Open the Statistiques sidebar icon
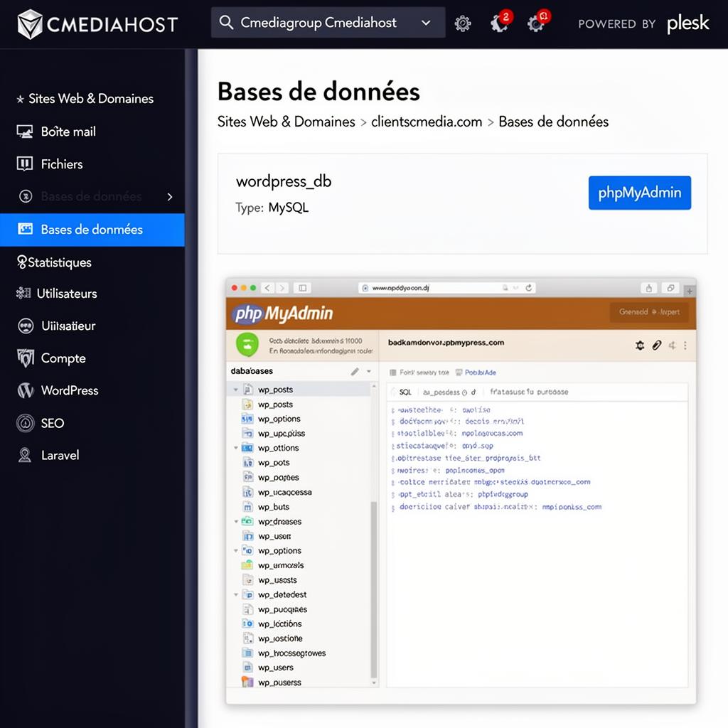Image resolution: width=728 pixels, height=728 pixels. [21, 262]
